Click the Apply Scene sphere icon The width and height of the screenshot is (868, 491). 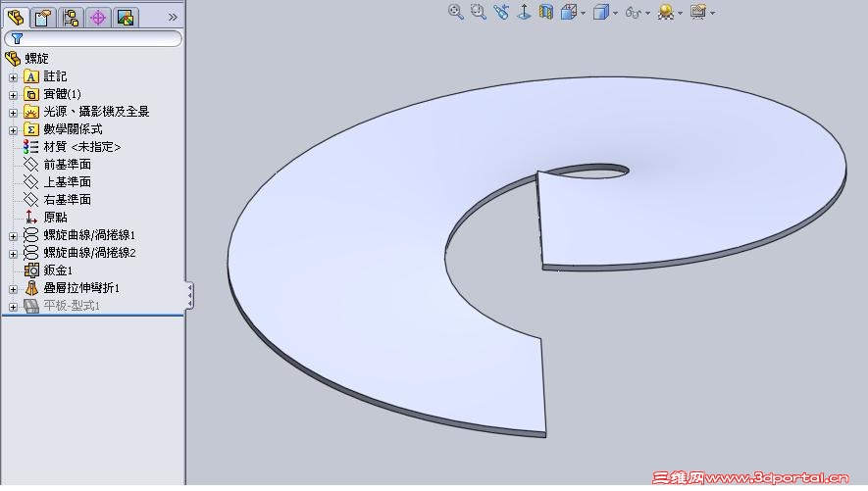665,12
